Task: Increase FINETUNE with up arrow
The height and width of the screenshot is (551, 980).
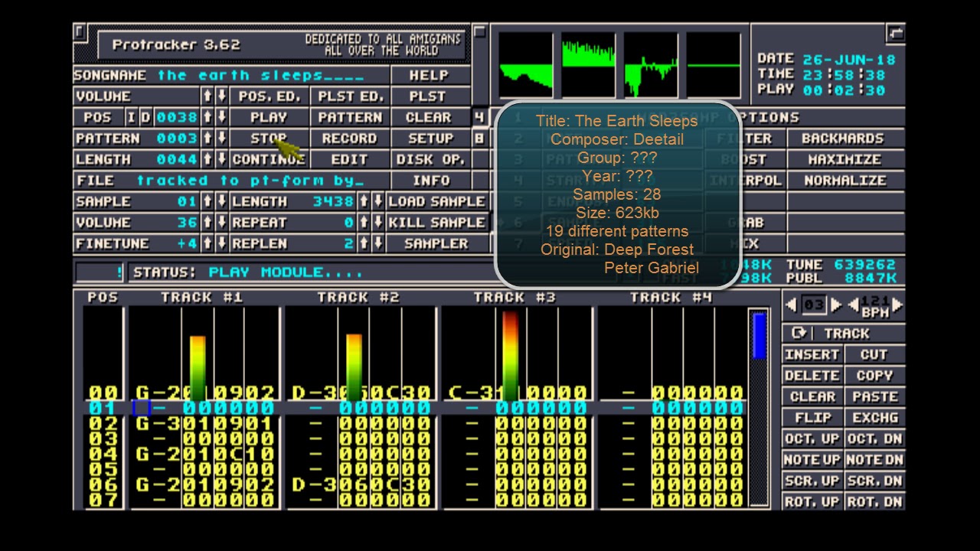Action: click(x=207, y=244)
